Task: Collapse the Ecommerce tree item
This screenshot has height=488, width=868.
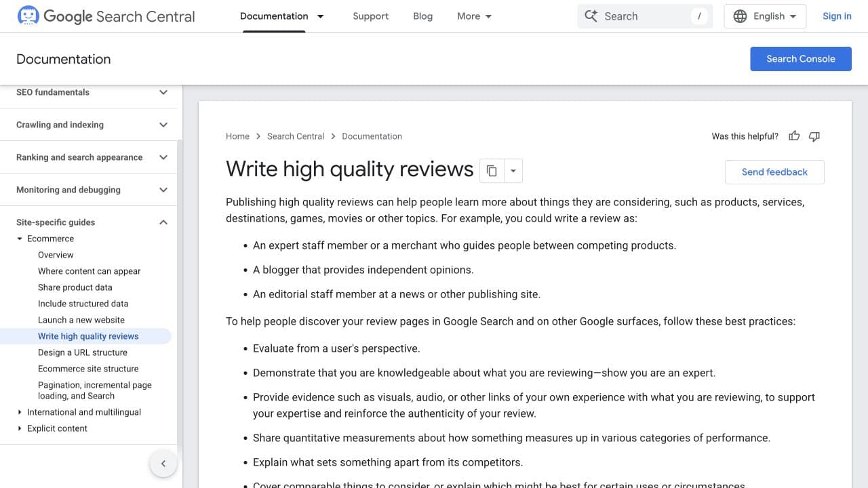Action: [x=20, y=239]
